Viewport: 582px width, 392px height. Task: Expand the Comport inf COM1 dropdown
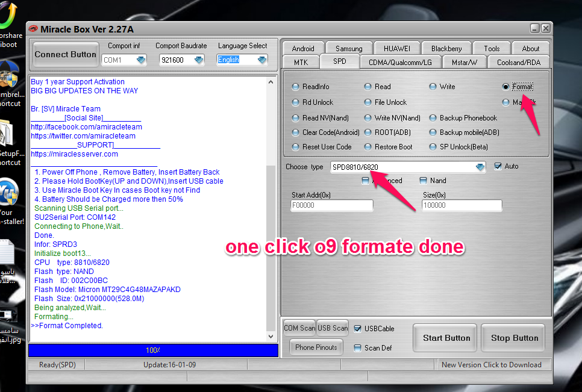coord(140,60)
